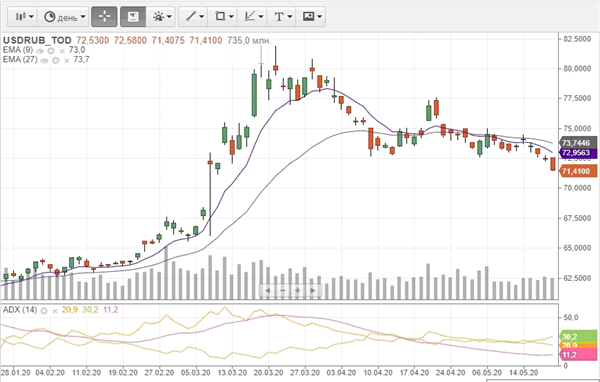
Task: Open the image export tool dropdown
Action: tap(311, 16)
